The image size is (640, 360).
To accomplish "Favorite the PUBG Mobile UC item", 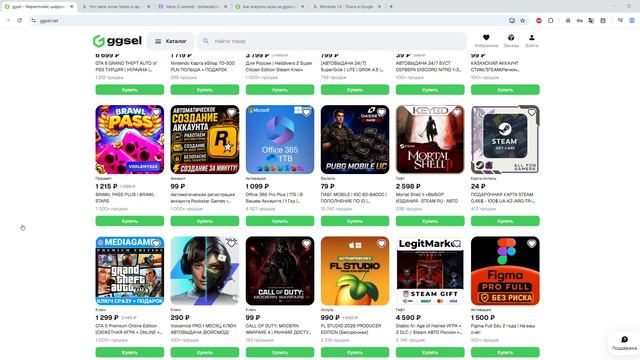I will pos(381,112).
